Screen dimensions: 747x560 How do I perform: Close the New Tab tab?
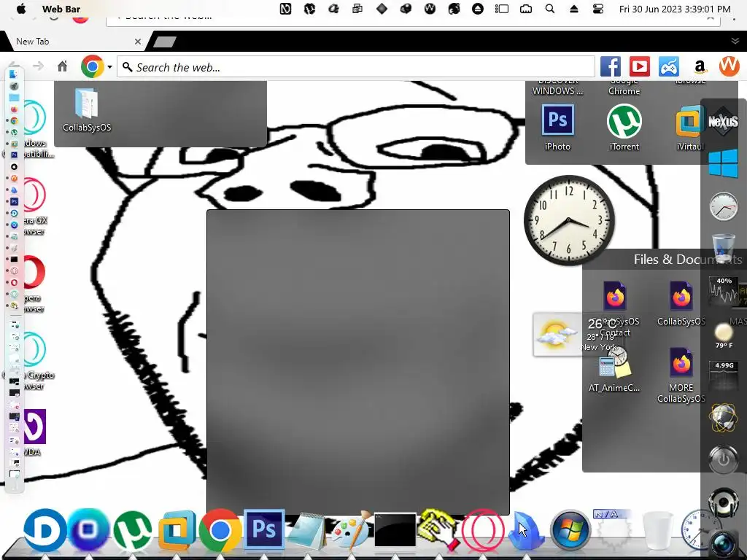(x=138, y=42)
